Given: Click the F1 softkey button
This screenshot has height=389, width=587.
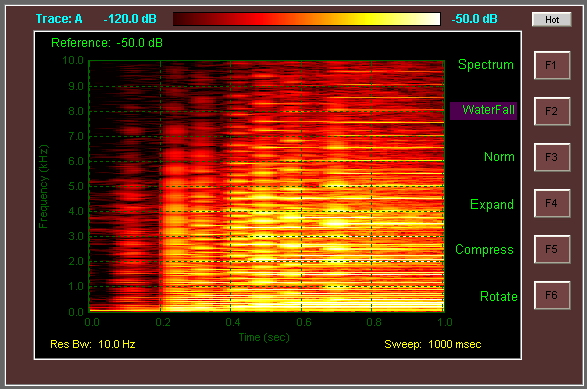Looking at the screenshot, I should tap(552, 65).
